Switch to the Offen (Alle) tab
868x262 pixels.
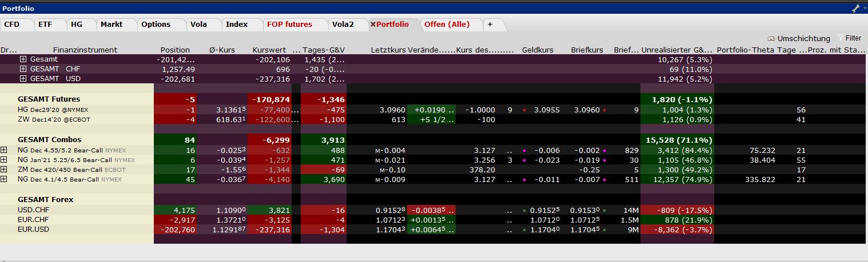447,25
